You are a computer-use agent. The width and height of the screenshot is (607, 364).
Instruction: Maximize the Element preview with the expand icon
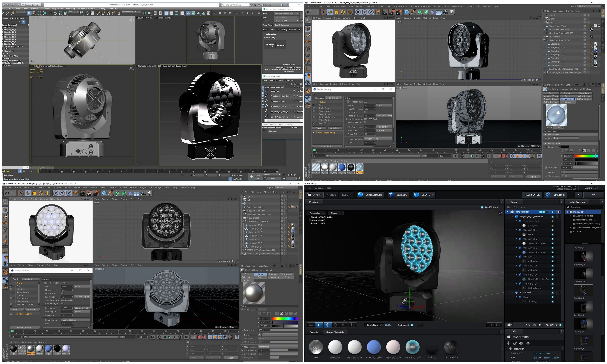[500, 213]
